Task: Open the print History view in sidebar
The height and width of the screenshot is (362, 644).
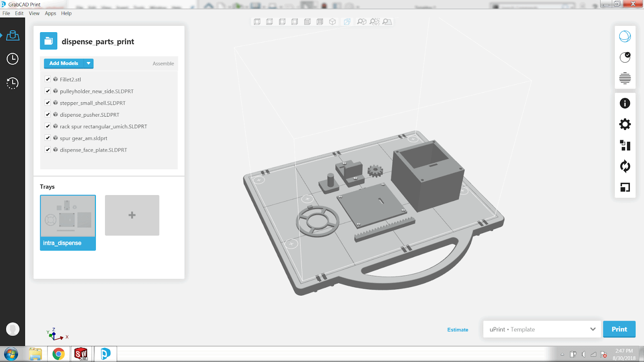Action: [12, 83]
